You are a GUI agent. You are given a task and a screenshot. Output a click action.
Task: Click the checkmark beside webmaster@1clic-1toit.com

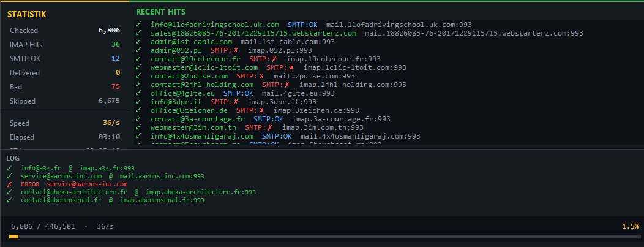click(138, 67)
